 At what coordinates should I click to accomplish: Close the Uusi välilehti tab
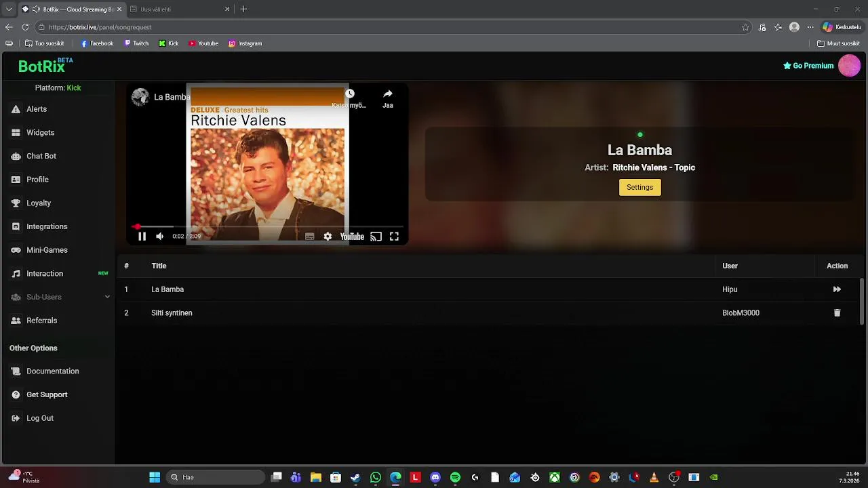click(227, 9)
